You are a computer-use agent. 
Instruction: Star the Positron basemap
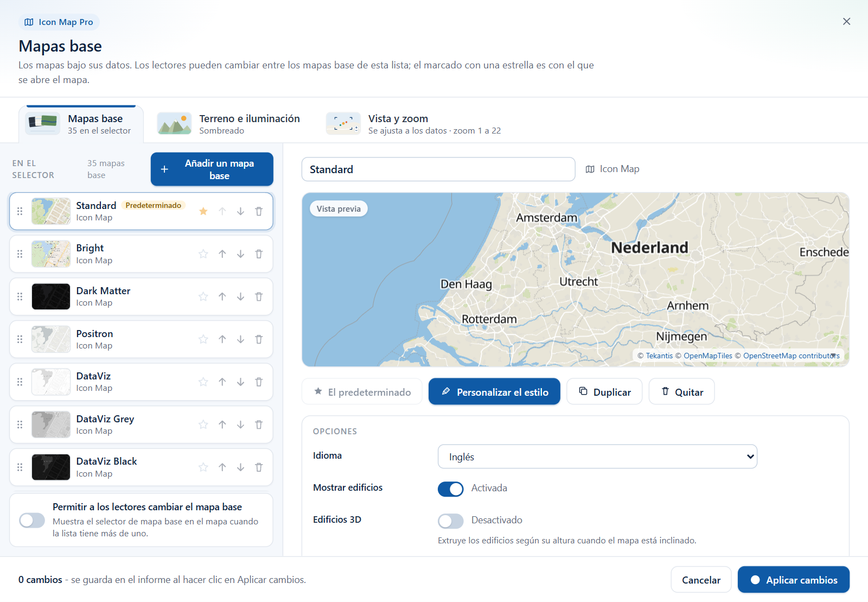coord(203,339)
